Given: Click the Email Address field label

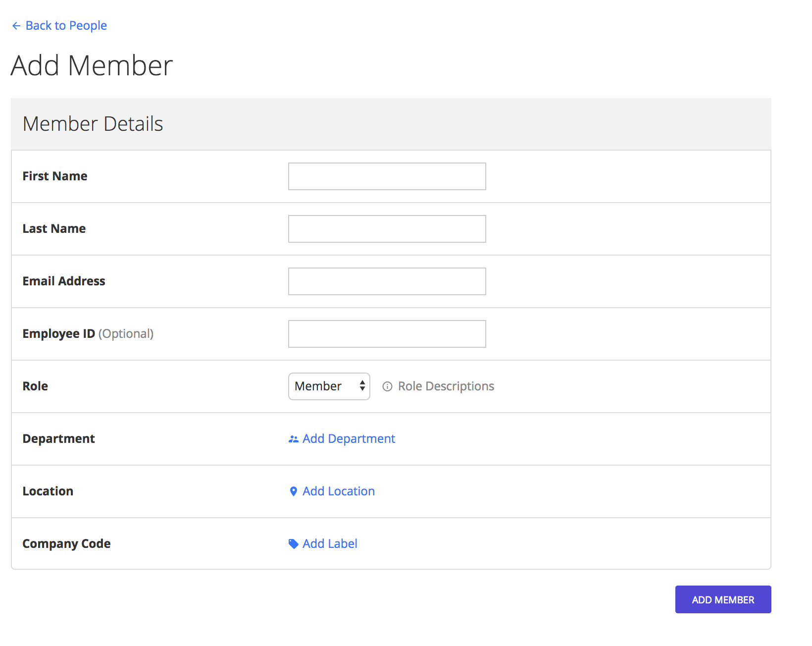Looking at the screenshot, I should [64, 281].
